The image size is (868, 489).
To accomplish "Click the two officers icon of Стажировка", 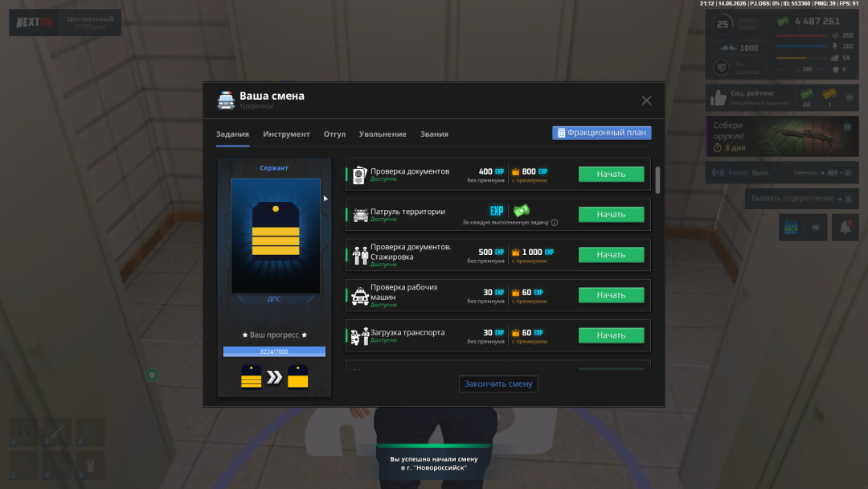I will [x=360, y=255].
